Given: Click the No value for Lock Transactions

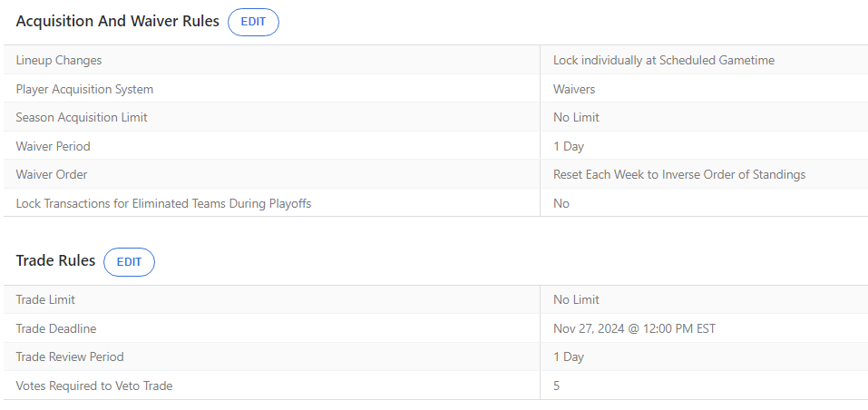Looking at the screenshot, I should tap(561, 203).
